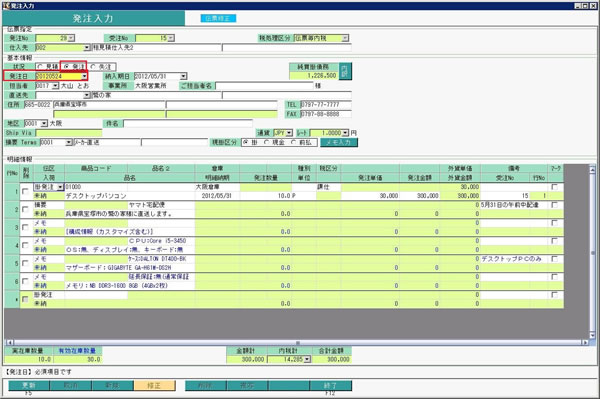
Task: Click the メモ入力 button
Action: pos(339,142)
